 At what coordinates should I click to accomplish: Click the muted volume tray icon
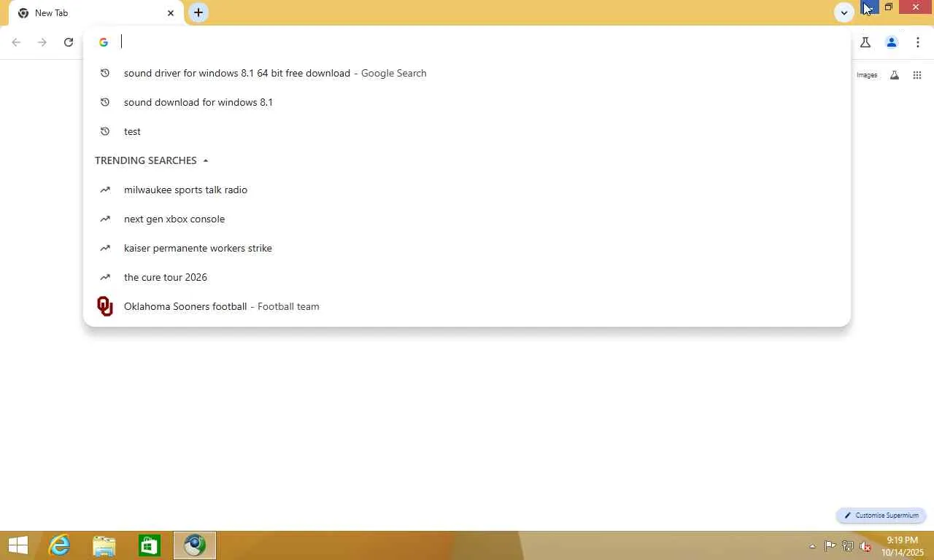[x=866, y=545]
